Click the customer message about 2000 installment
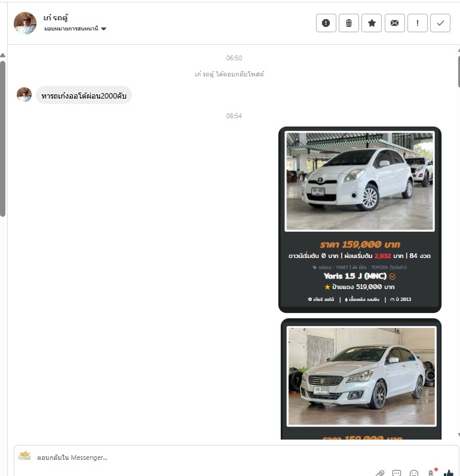The width and height of the screenshot is (460, 476). pyautogui.click(x=84, y=95)
